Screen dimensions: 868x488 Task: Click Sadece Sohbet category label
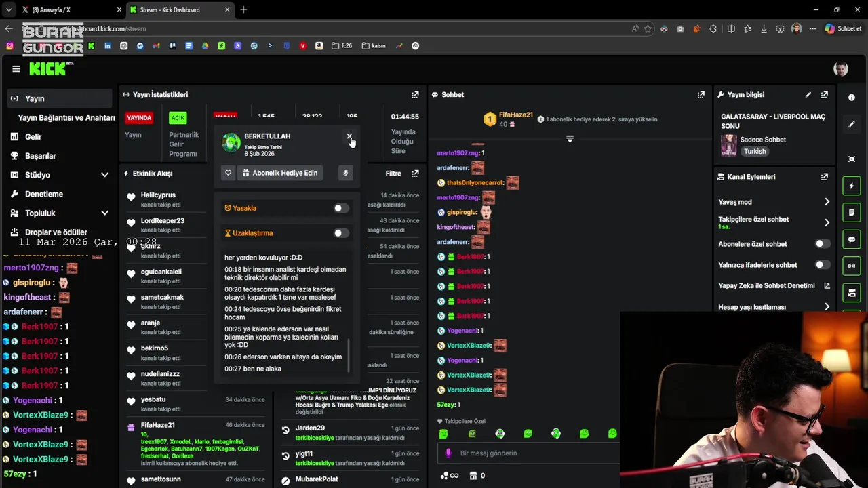(x=763, y=140)
